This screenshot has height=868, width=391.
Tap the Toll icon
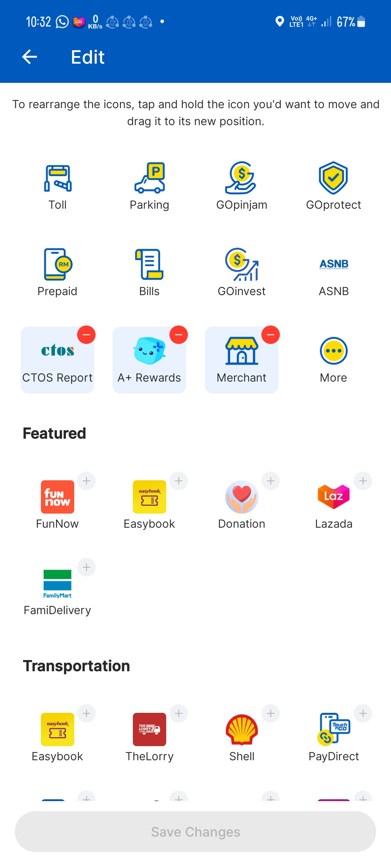pyautogui.click(x=58, y=178)
